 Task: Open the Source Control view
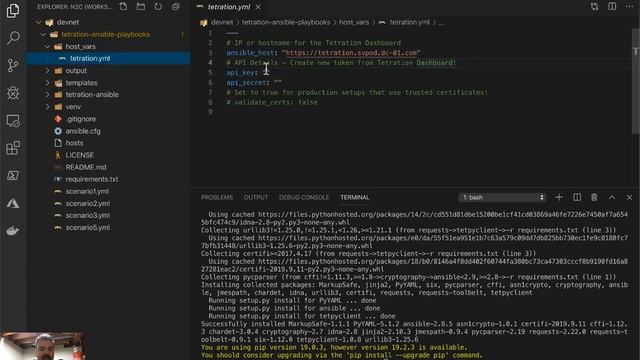click(x=13, y=65)
